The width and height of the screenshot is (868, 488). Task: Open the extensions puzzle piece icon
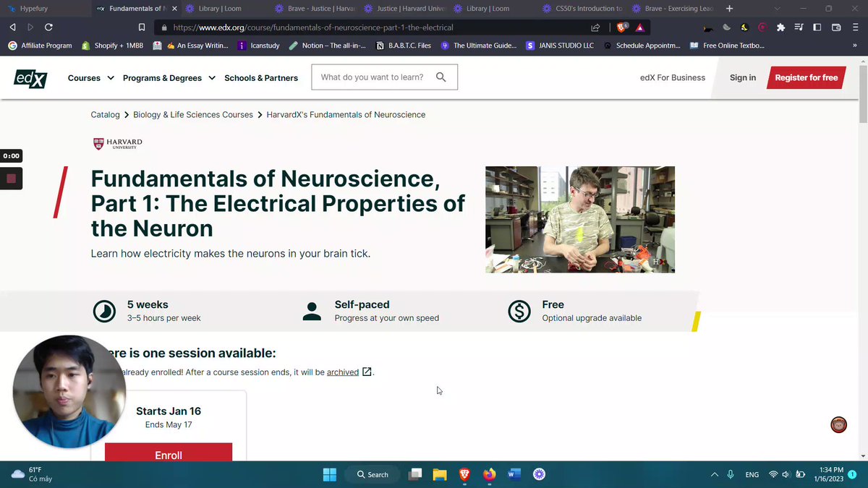(780, 27)
